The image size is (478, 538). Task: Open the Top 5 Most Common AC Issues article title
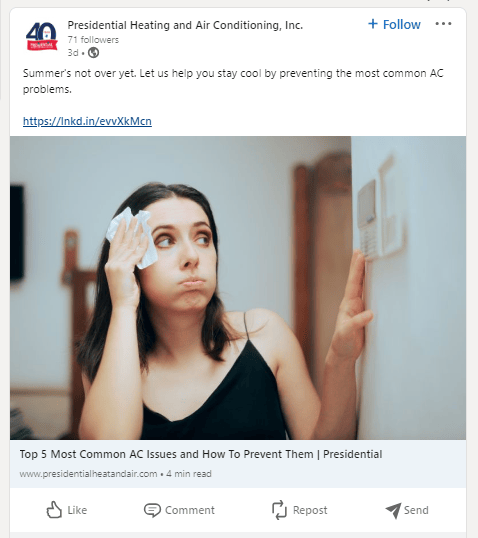(x=201, y=454)
